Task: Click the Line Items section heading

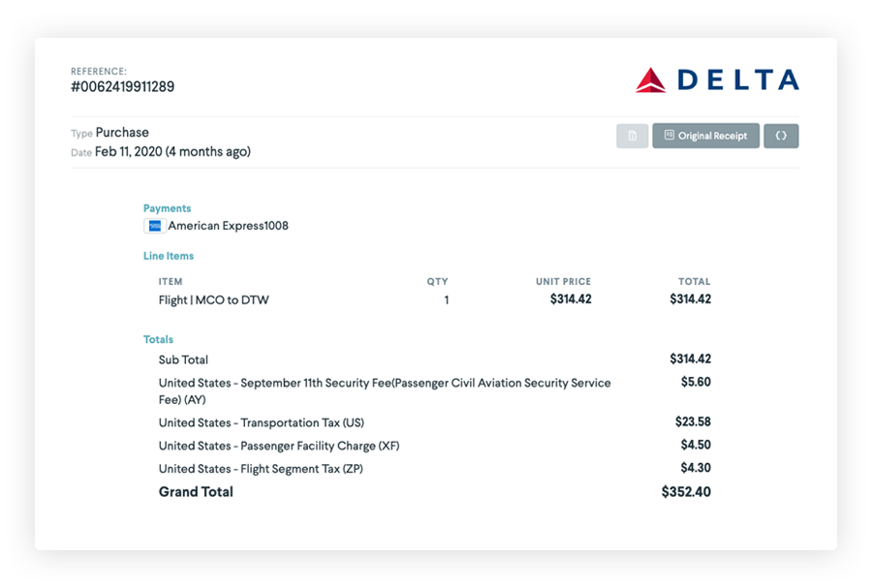Action: point(169,256)
